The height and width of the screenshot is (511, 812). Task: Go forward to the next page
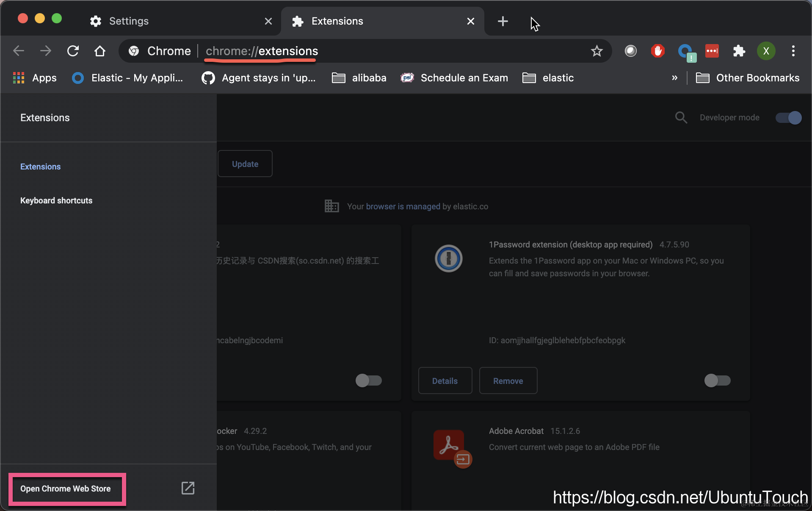click(x=46, y=51)
